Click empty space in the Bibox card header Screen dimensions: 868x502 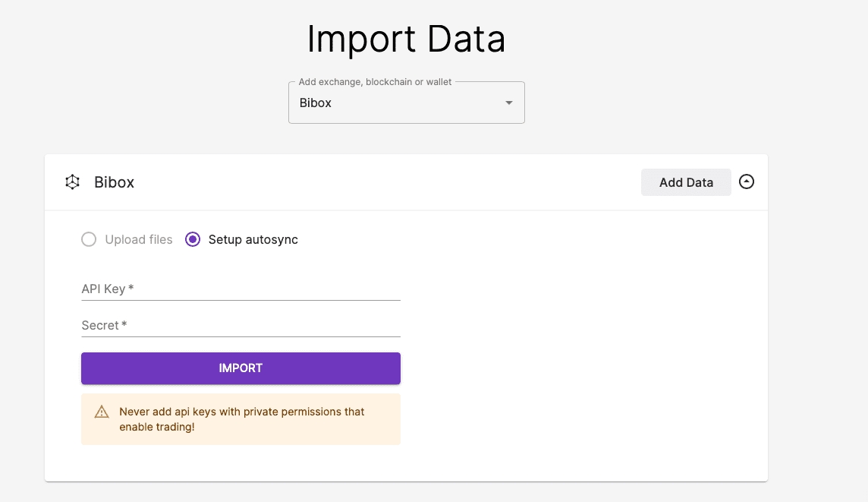point(379,182)
